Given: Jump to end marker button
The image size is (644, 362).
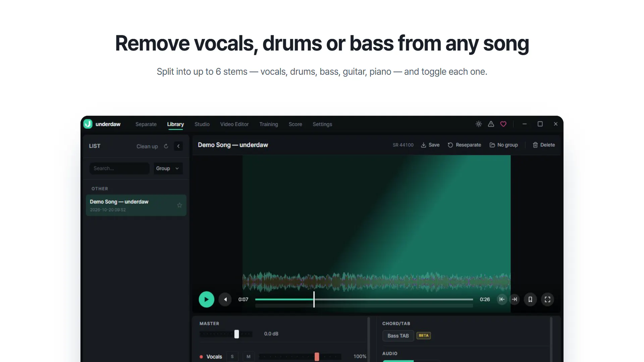Looking at the screenshot, I should (x=515, y=299).
